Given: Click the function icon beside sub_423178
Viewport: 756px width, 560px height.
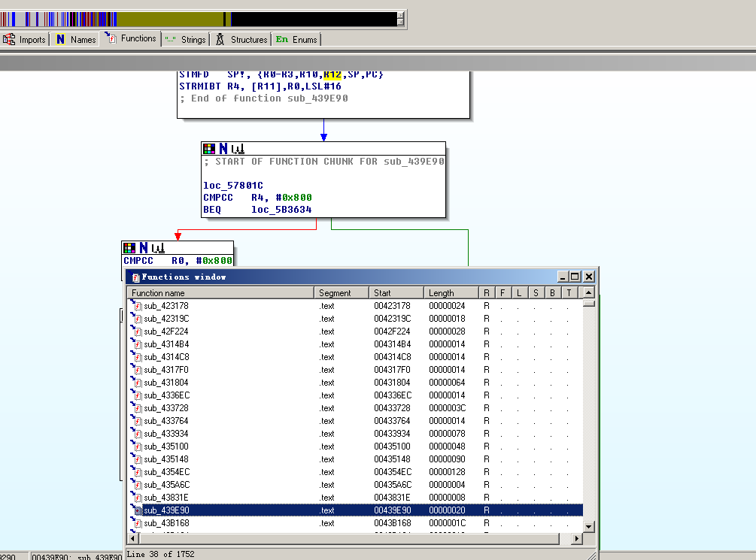Looking at the screenshot, I should [x=137, y=306].
